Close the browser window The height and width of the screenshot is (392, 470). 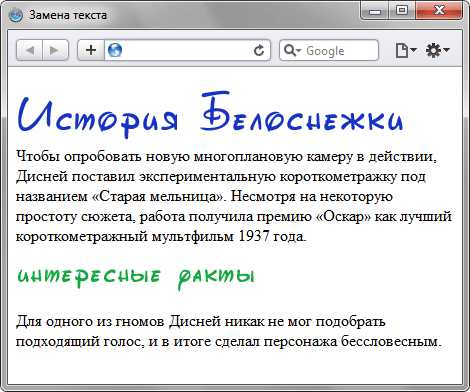click(x=439, y=11)
